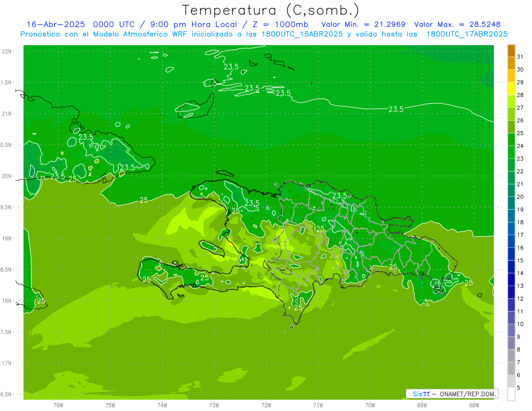Click legend value "31"
Viewport: 532px width, 411px height.
[x=520, y=56]
